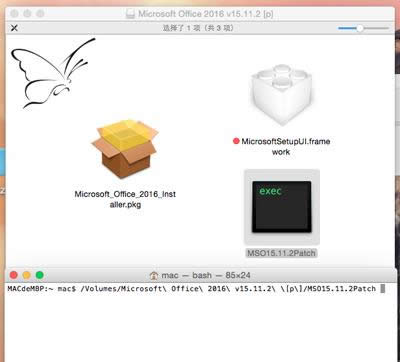Click the disk icon in Finder title bar
This screenshot has width=400, height=362.
click(130, 14)
